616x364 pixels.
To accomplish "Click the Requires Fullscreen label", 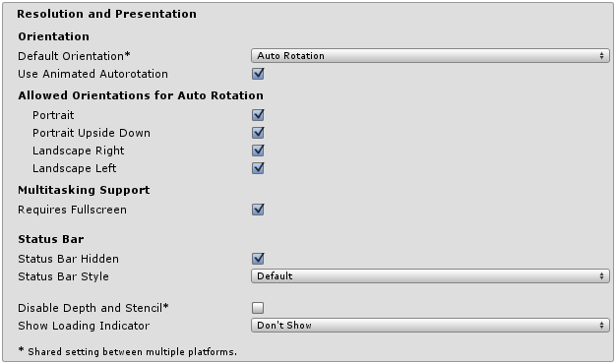I will pyautogui.click(x=72, y=210).
